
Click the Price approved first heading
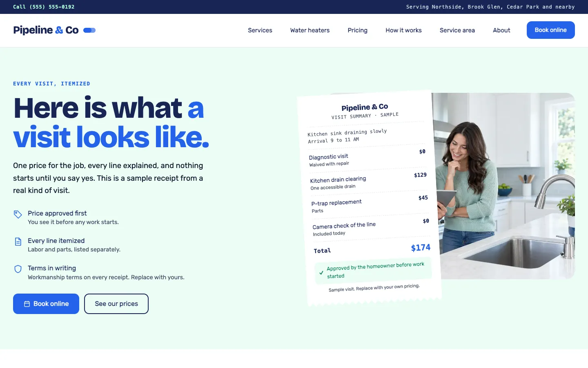pyautogui.click(x=57, y=213)
